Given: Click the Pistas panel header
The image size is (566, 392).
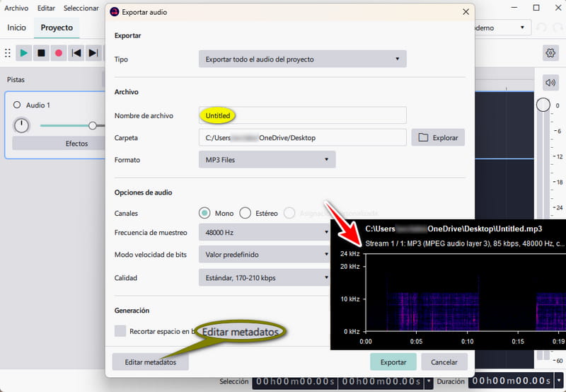Looking at the screenshot, I should click(x=16, y=79).
